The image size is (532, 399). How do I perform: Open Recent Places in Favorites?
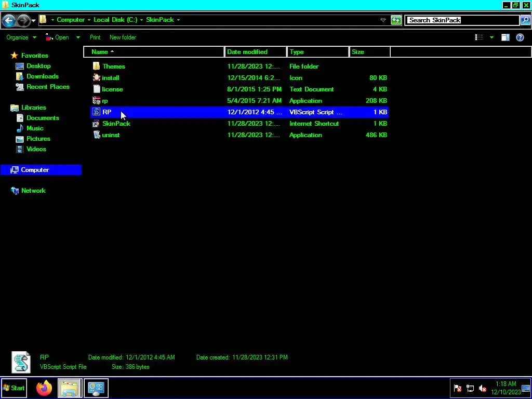coord(48,87)
